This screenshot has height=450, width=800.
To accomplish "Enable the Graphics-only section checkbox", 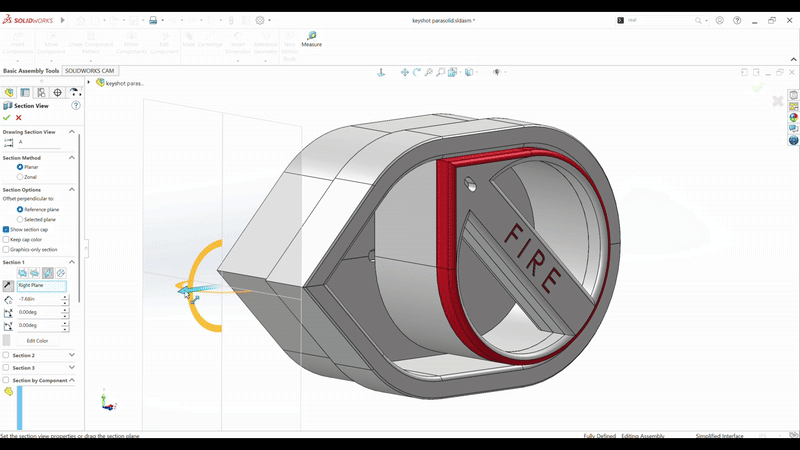I will pos(6,249).
